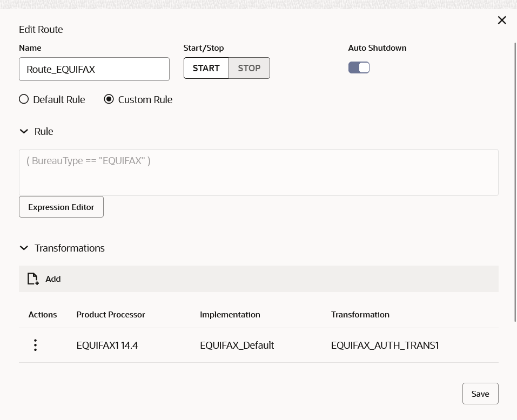Viewport: 517px width, 420px height.
Task: Click the dialog vertical scrollbar
Action: [x=515, y=182]
